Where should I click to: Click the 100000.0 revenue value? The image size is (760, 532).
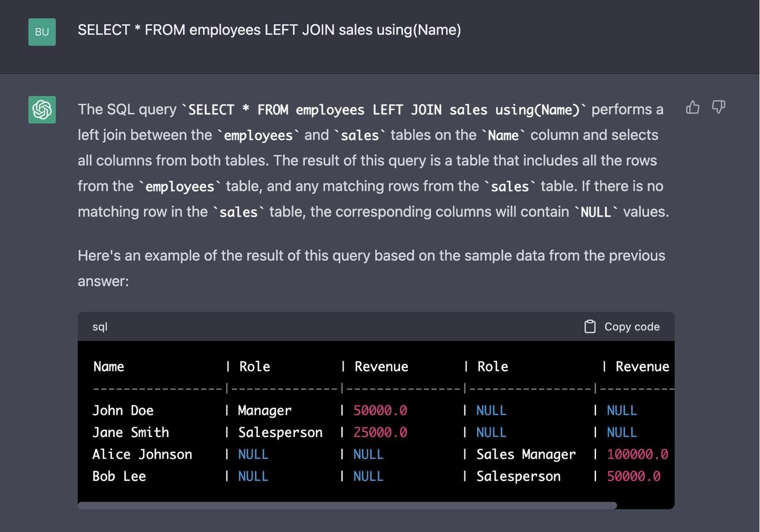(637, 454)
